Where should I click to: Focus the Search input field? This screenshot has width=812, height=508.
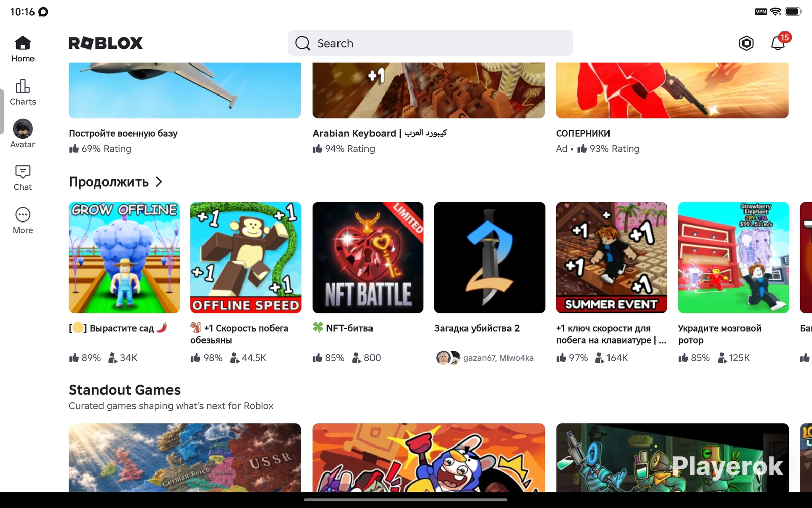[430, 43]
